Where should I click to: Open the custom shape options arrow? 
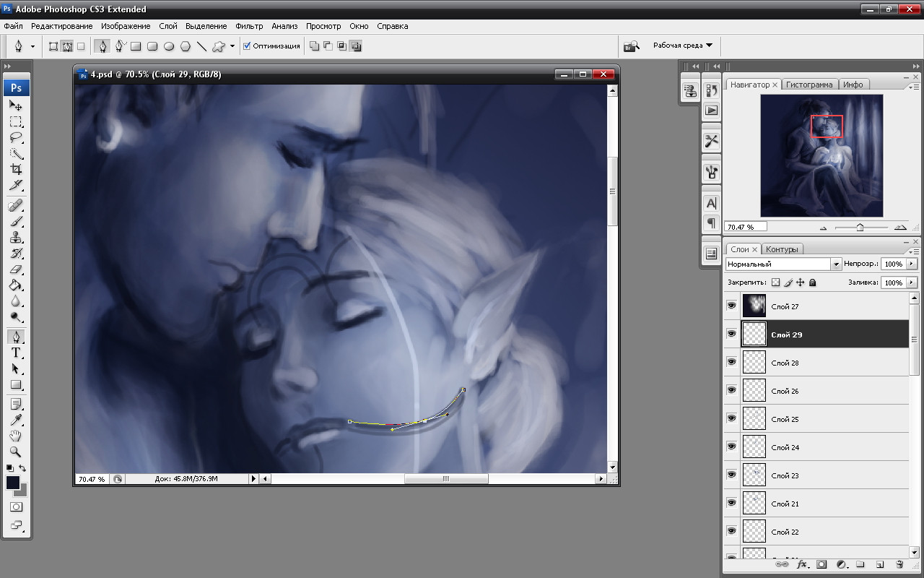click(x=232, y=46)
